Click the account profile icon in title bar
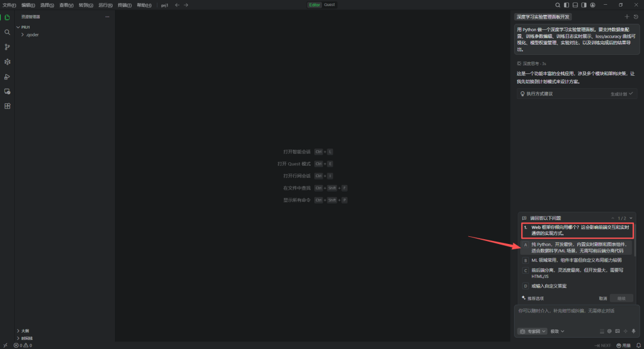644x349 pixels. click(x=593, y=5)
